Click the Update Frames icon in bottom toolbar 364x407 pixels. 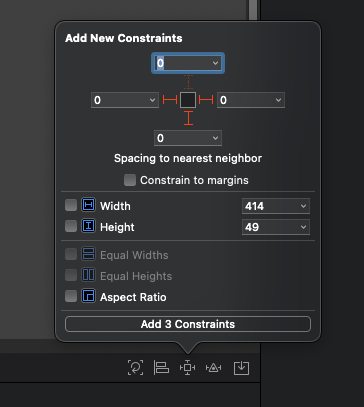tap(135, 368)
